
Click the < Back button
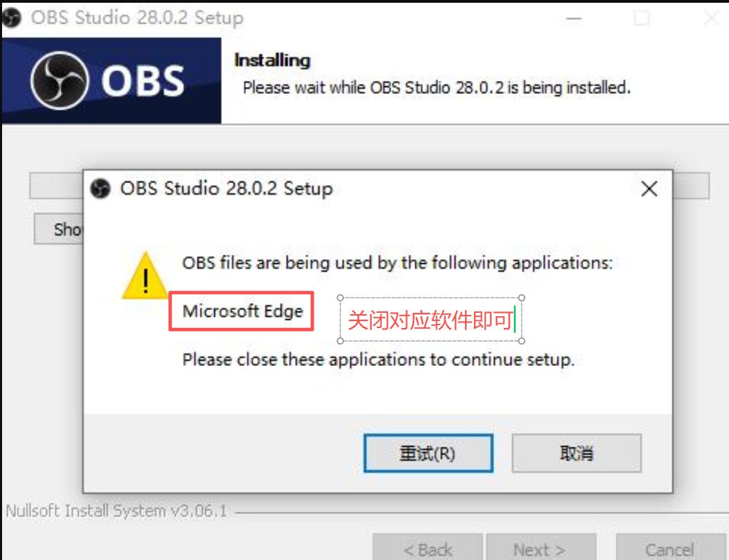click(428, 549)
